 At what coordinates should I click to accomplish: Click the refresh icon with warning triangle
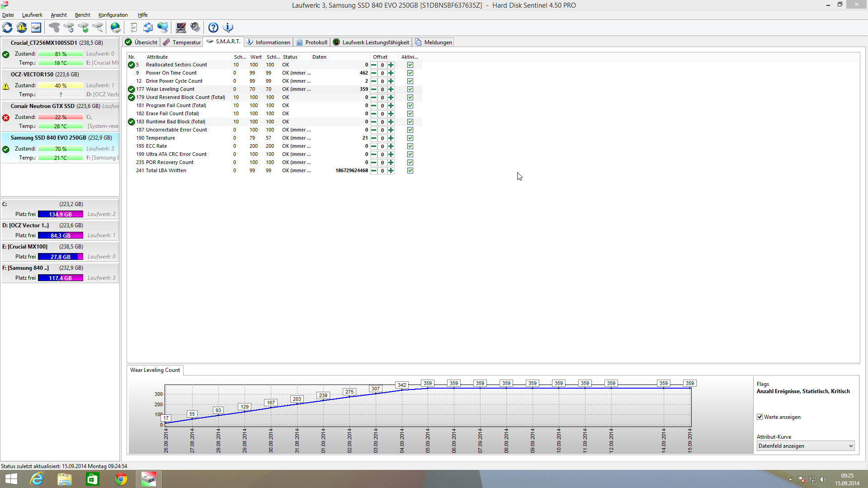pyautogui.click(x=22, y=28)
